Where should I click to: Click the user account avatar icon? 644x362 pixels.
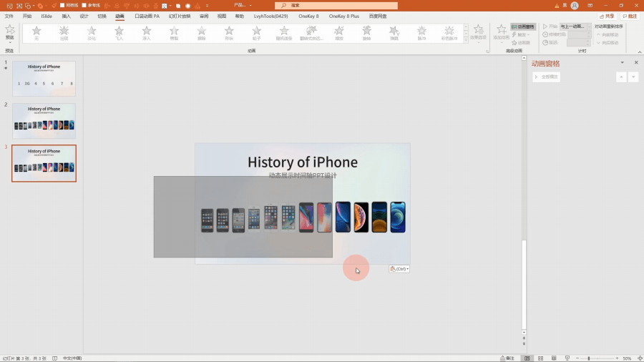click(575, 5)
